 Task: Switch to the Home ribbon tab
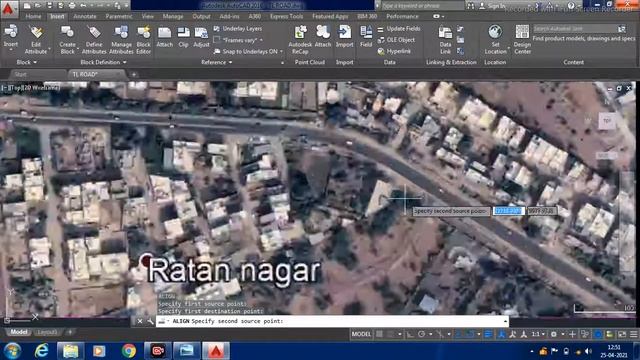pos(33,16)
